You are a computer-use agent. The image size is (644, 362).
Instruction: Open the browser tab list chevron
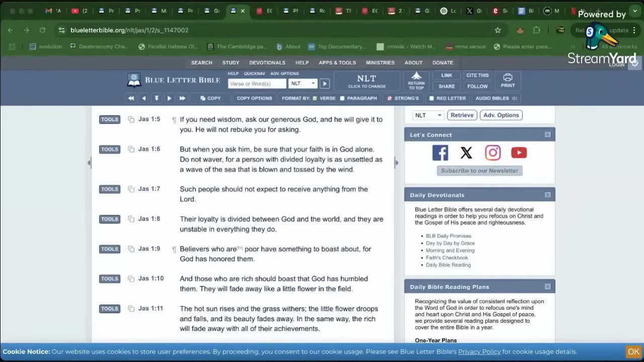(634, 11)
